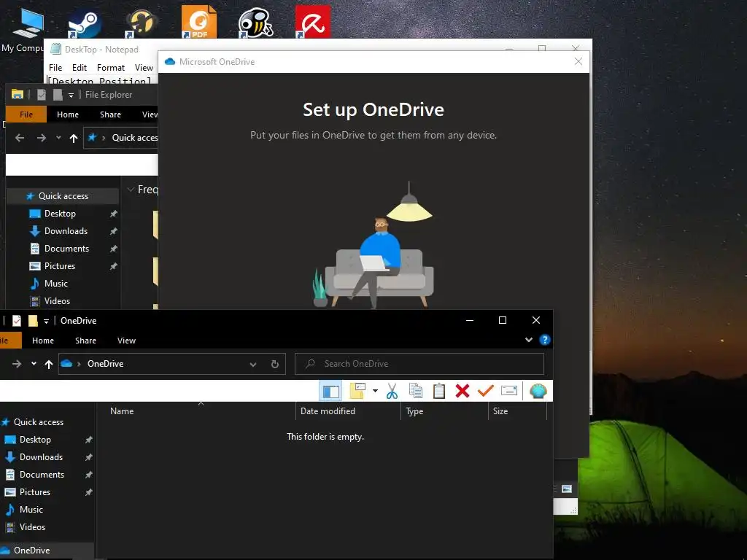Image resolution: width=747 pixels, height=560 pixels.
Task: Unpin Desktop pin icon in File Explorer sidebar
Action: 113,214
